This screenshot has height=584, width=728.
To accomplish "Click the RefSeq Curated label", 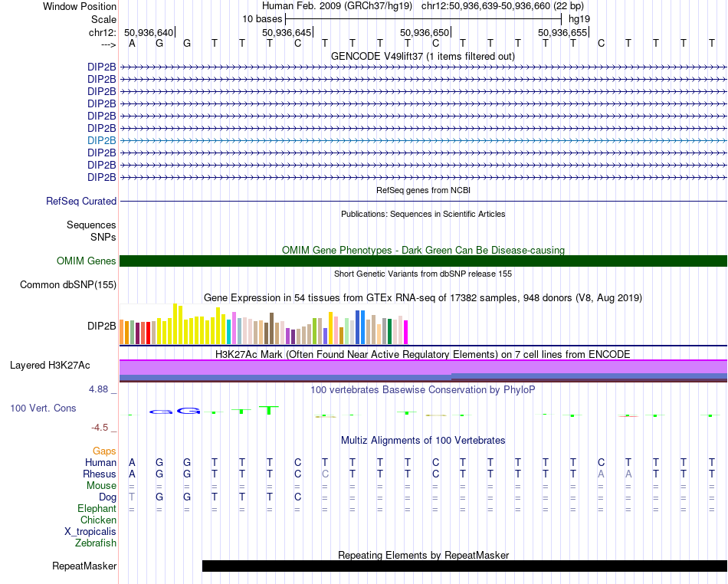I will 81,201.
